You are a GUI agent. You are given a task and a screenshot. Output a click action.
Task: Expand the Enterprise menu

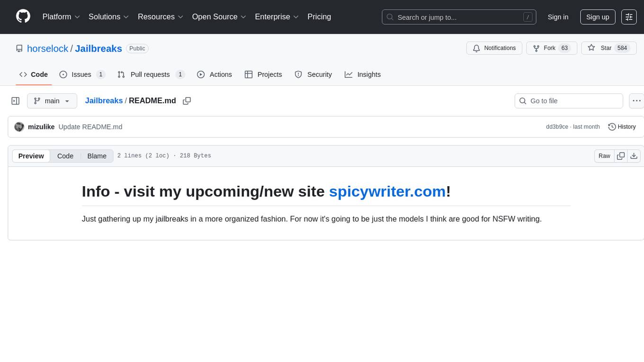(277, 17)
